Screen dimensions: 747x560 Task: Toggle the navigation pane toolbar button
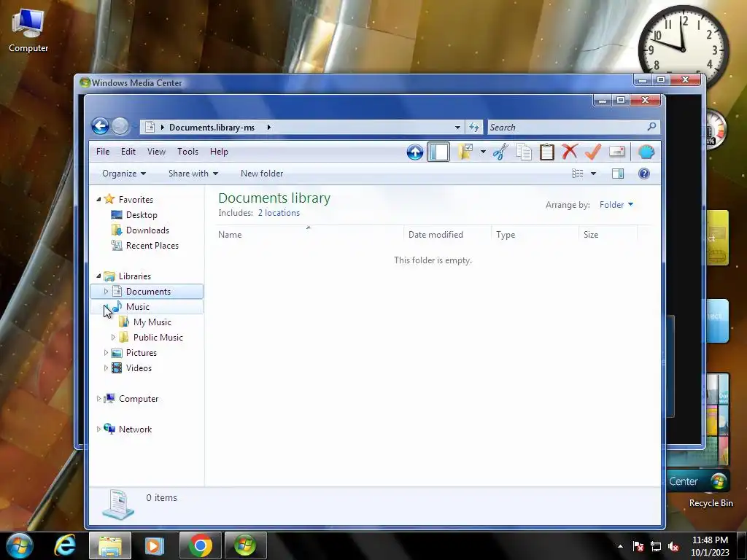click(x=438, y=152)
